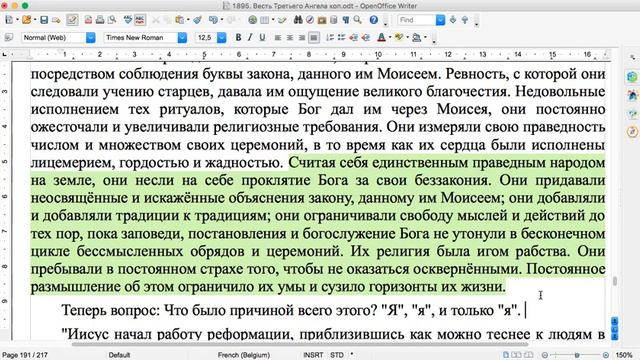Open OpenOffice Help question mark icon

[x=373, y=20]
